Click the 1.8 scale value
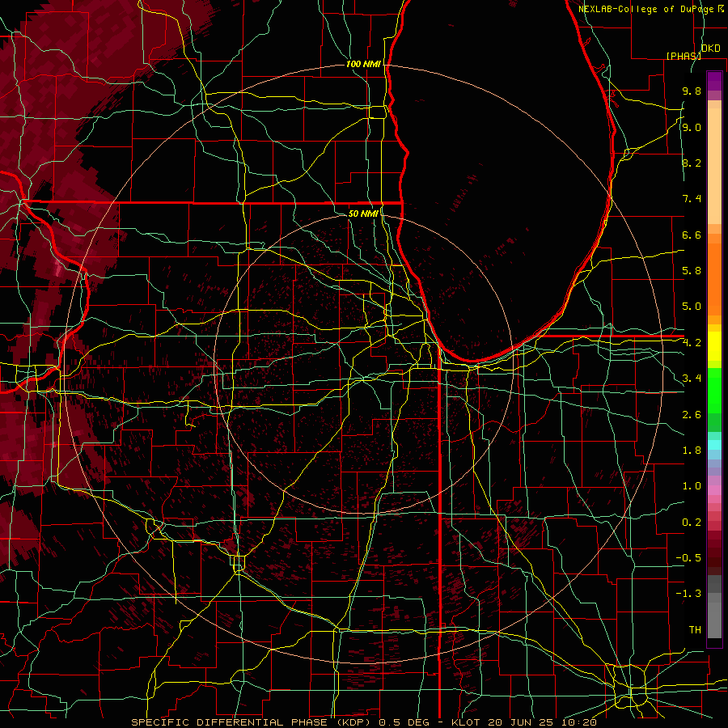The image size is (728, 728). (692, 451)
